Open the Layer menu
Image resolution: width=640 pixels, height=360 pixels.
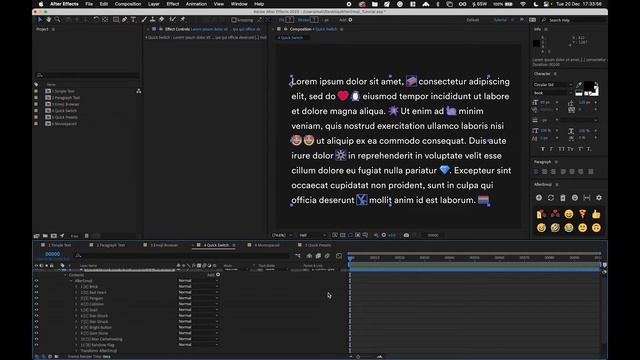coord(154,4)
